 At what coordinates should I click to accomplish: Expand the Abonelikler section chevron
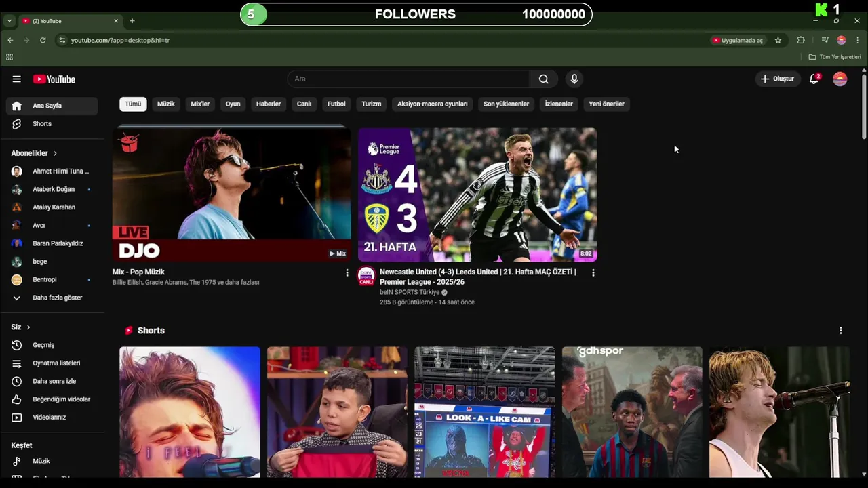(55, 153)
